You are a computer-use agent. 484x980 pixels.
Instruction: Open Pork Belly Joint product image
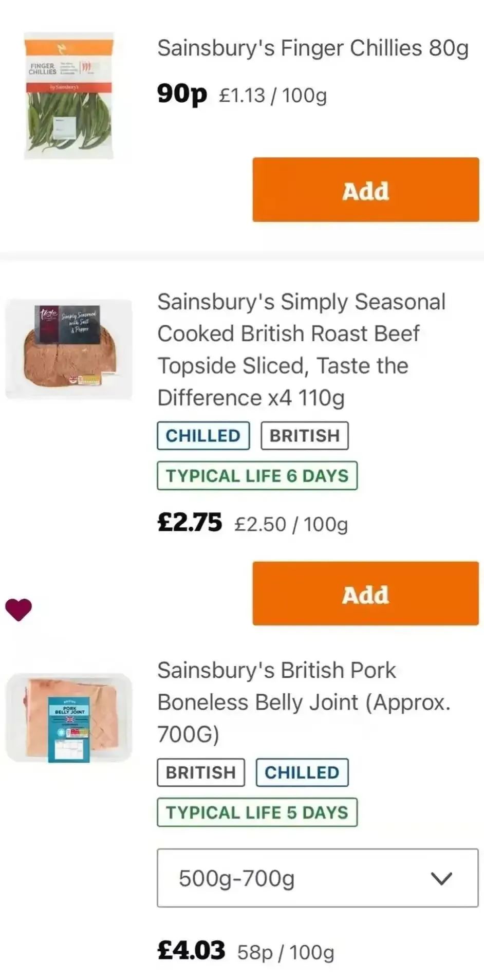tap(69, 717)
